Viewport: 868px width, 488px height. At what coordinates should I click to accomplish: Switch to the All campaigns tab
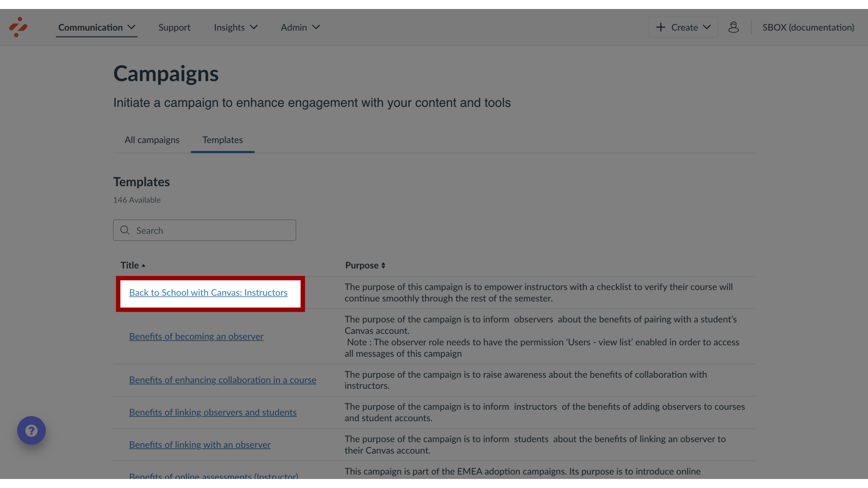pos(151,140)
